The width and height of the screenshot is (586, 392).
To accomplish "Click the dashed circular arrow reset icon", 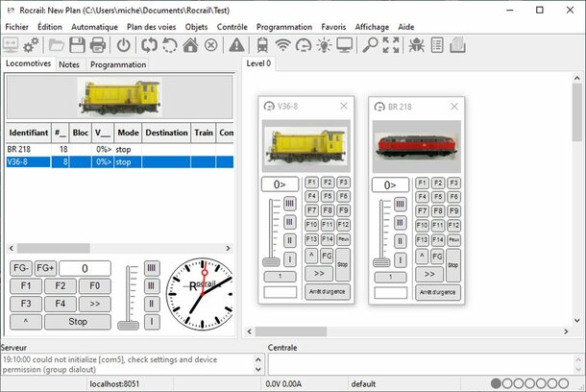I will 170,45.
